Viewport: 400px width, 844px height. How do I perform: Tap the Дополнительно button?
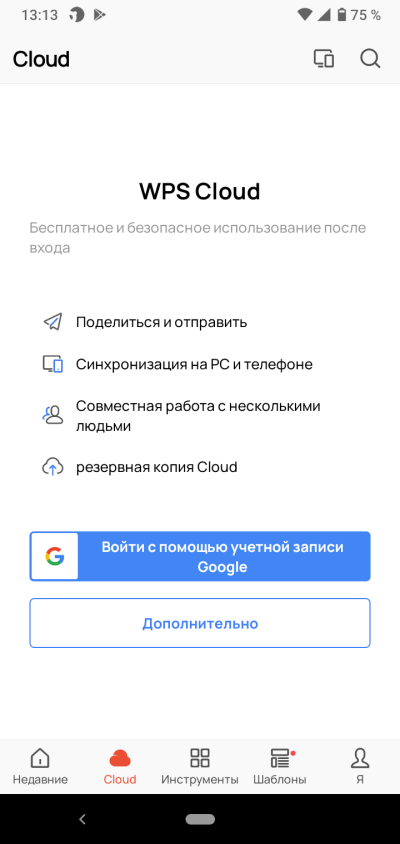coord(200,623)
